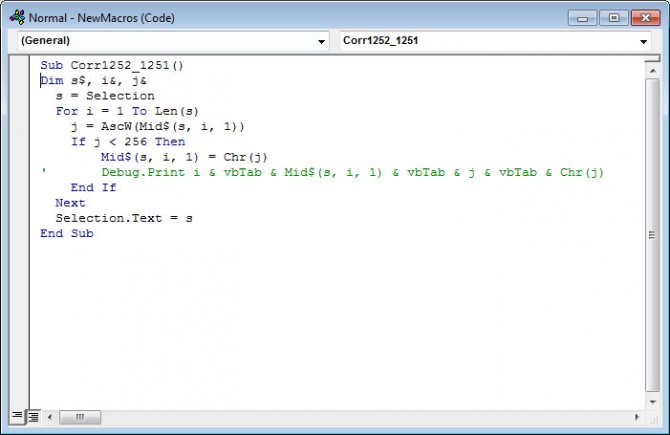Expand the Corr1252_1251 procedure dropdown
Screen dimensions: 670x435
click(x=644, y=42)
